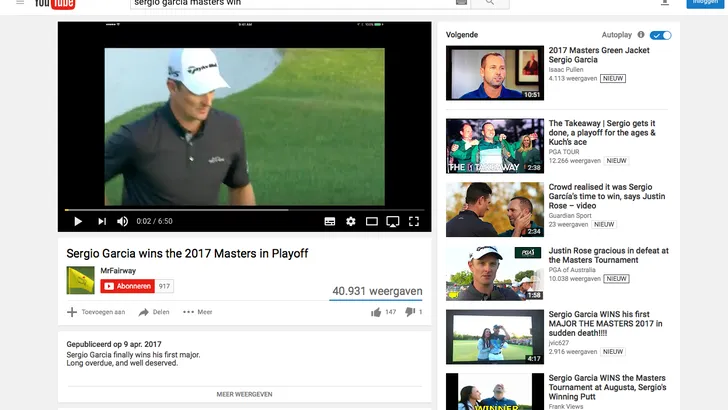Open 2017 Masters Green Jacket thumbnail

point(495,73)
